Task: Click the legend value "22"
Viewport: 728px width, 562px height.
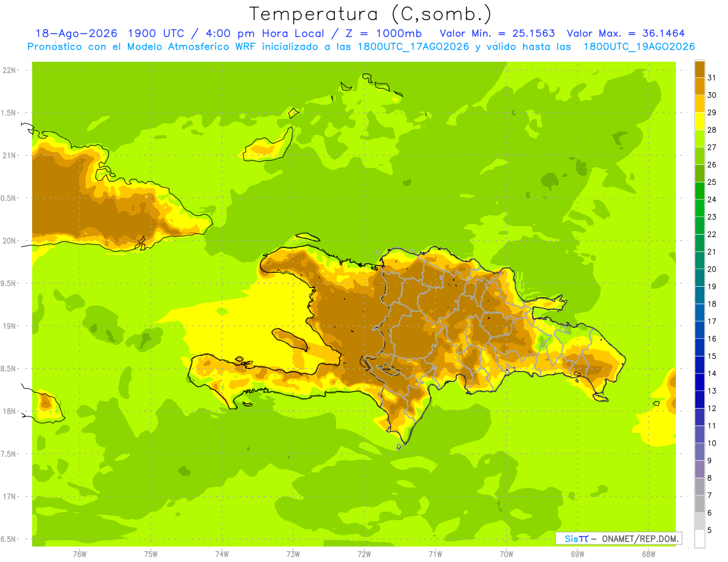Action: (x=712, y=234)
